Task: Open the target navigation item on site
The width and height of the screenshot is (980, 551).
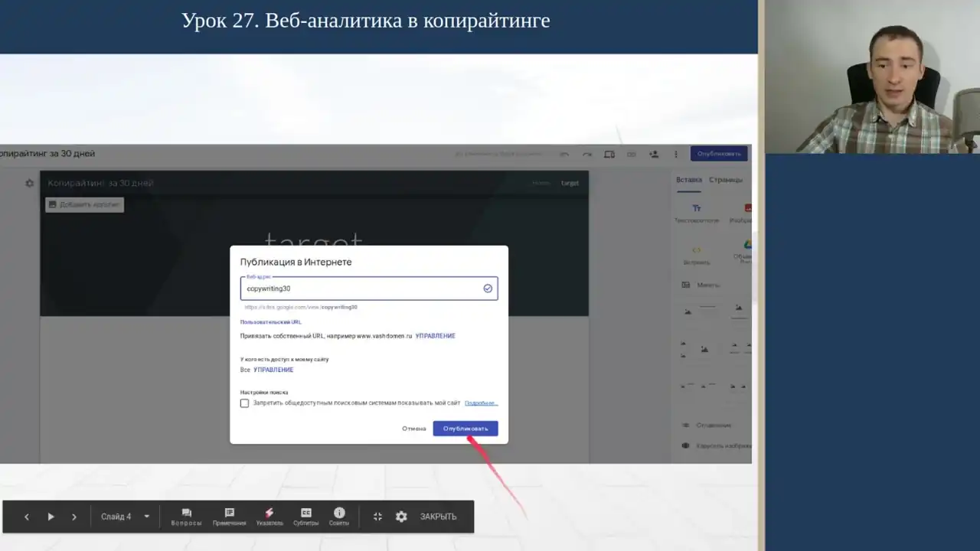Action: (x=570, y=183)
